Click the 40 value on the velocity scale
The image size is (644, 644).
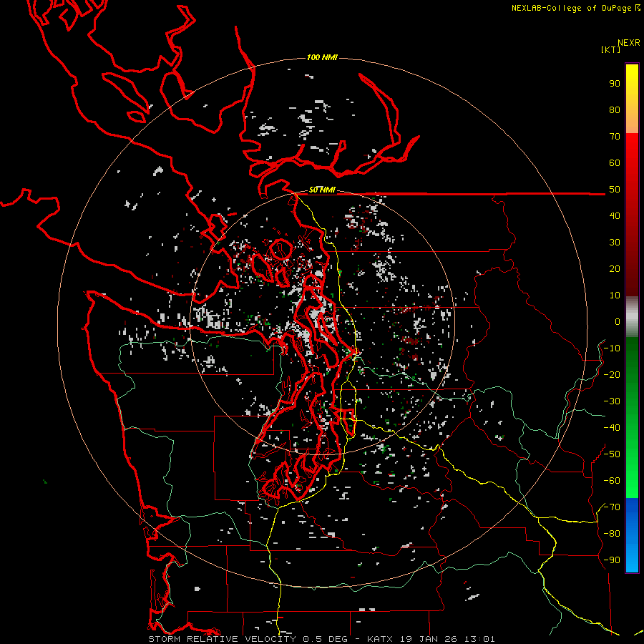615,216
